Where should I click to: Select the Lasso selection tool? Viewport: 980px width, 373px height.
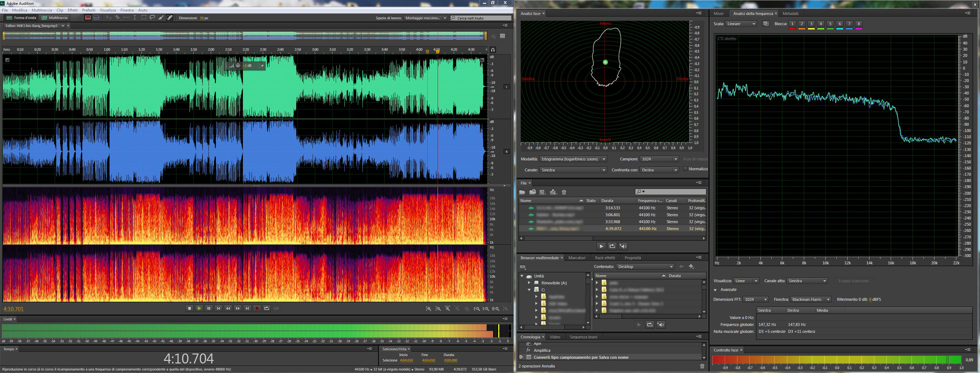(x=152, y=17)
